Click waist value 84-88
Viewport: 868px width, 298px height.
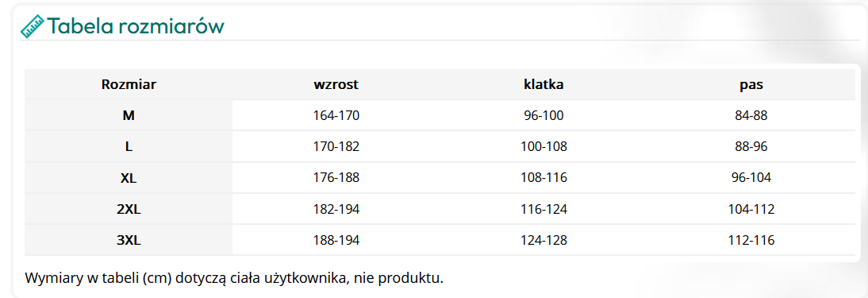(x=751, y=115)
